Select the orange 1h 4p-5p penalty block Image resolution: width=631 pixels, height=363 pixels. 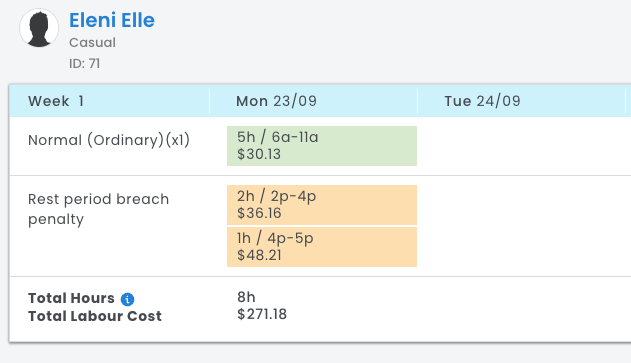click(x=322, y=247)
